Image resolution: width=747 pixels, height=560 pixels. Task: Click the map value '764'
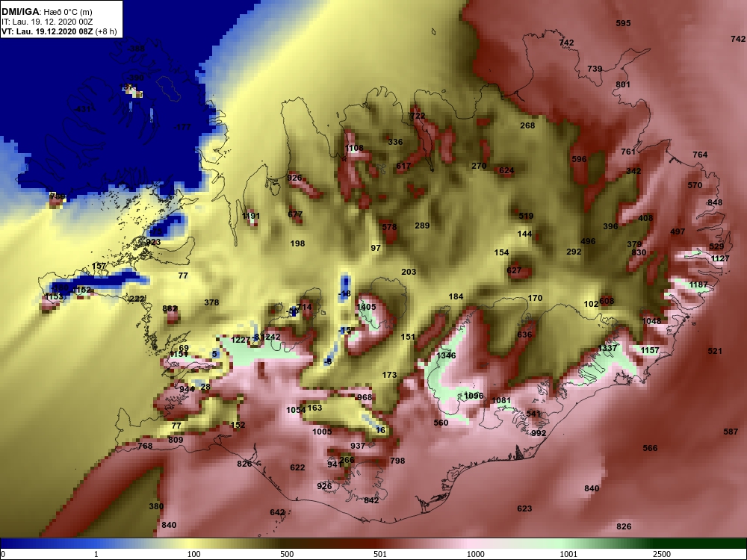click(700, 155)
